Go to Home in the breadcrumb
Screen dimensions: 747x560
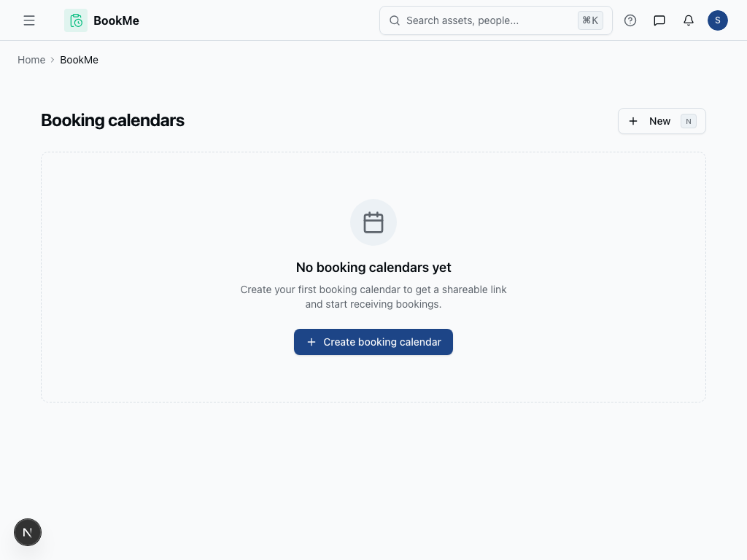[x=31, y=60]
